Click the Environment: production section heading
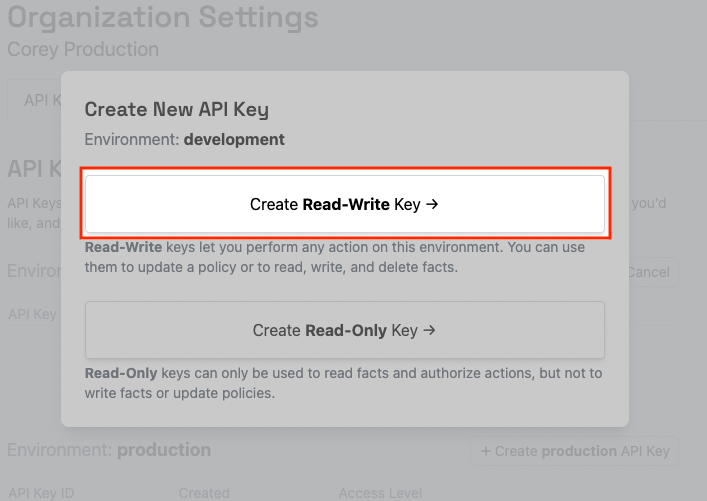 point(109,450)
